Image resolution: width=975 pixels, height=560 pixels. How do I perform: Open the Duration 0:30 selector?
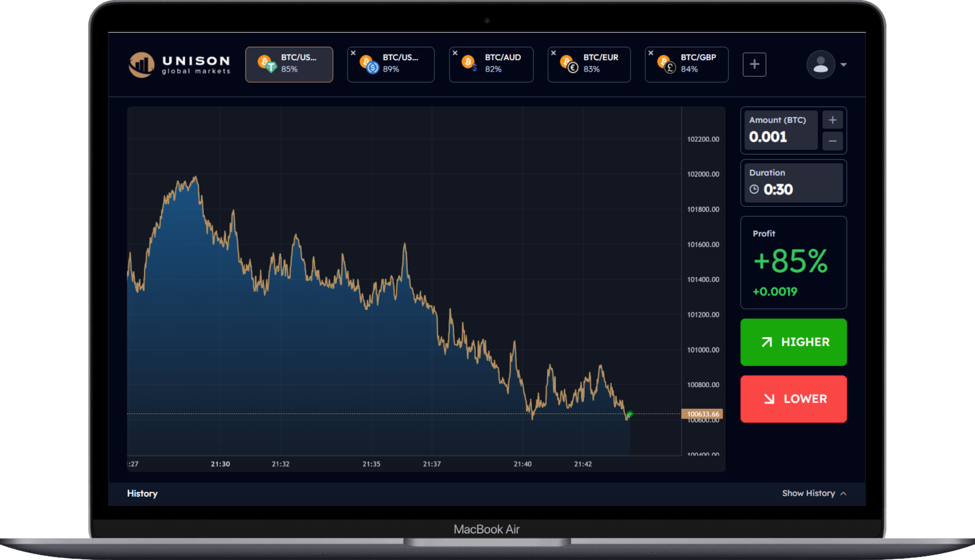[793, 183]
